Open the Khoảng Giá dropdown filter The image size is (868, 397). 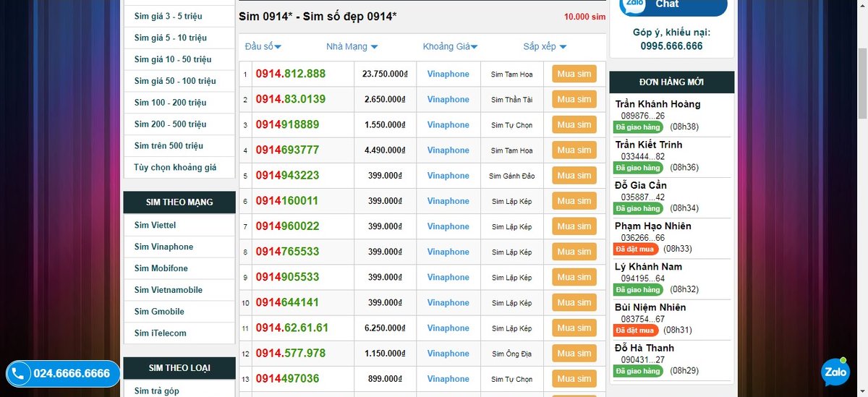[x=451, y=46]
